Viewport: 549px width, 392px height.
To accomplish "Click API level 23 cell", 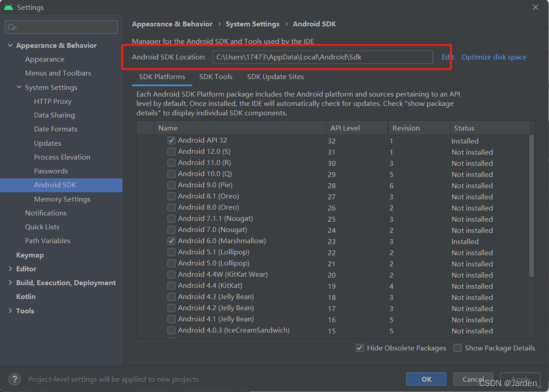I will 331,241.
